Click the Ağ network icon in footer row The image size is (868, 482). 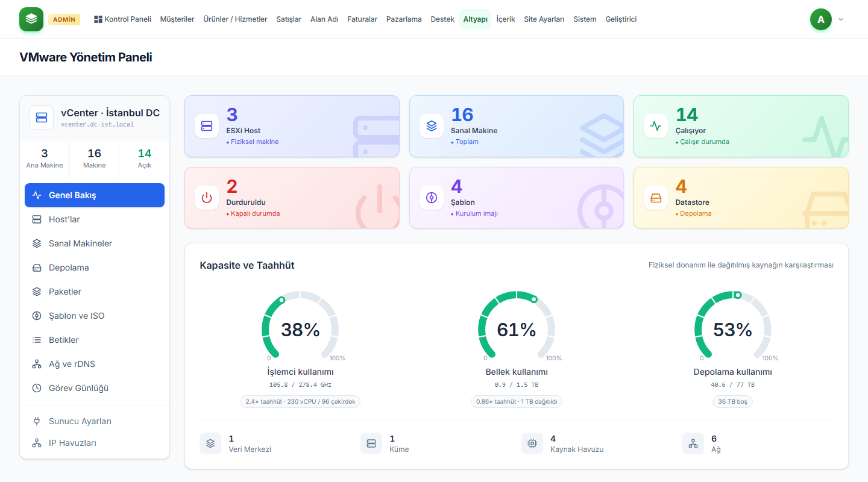click(x=693, y=443)
